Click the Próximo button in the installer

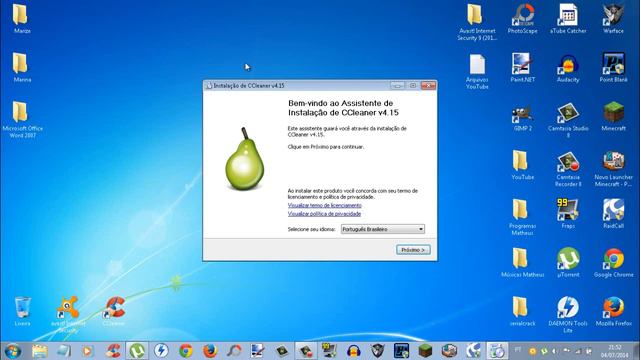coord(413,250)
